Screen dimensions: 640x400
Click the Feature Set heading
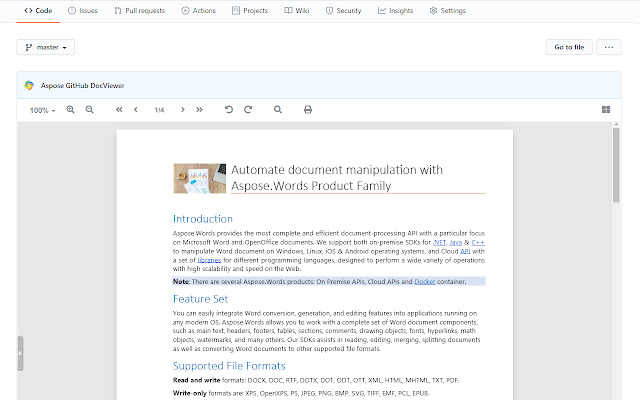pyautogui.click(x=200, y=299)
